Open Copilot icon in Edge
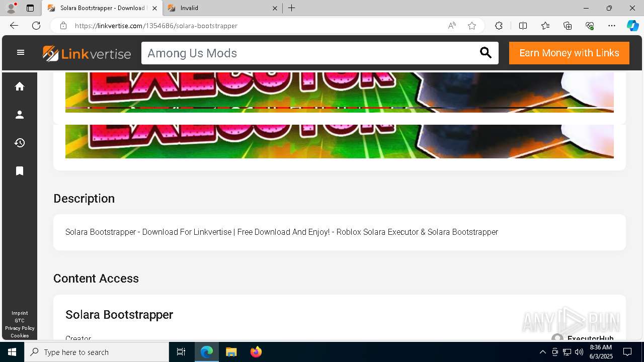Screen dimensions: 644x362 (632, 26)
